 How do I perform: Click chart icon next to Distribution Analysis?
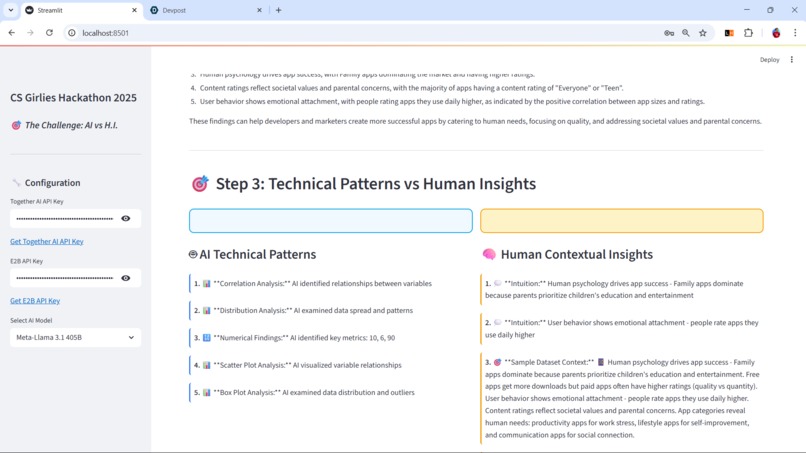pos(207,311)
